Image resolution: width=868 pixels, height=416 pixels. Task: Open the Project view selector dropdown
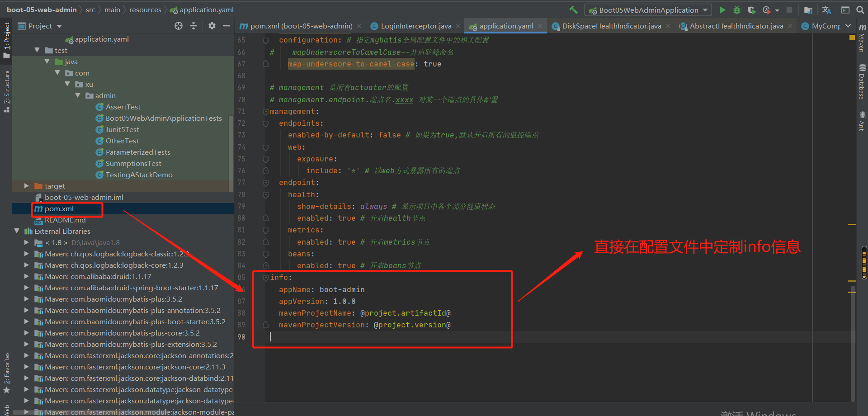click(40, 26)
